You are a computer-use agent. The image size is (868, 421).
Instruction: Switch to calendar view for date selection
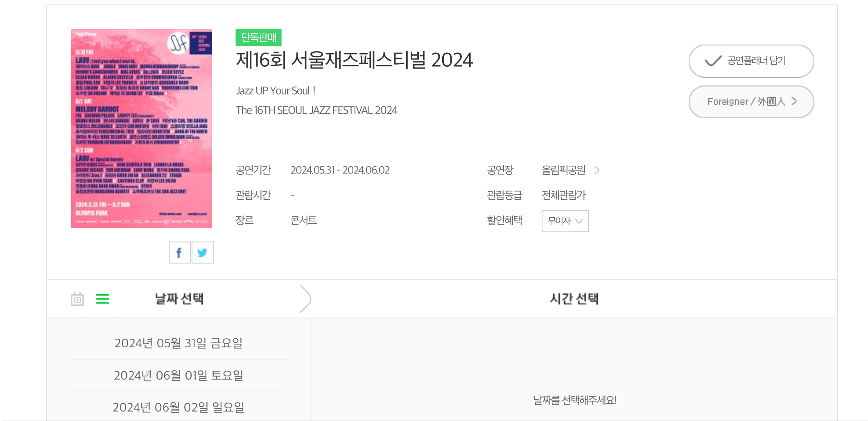(x=77, y=299)
